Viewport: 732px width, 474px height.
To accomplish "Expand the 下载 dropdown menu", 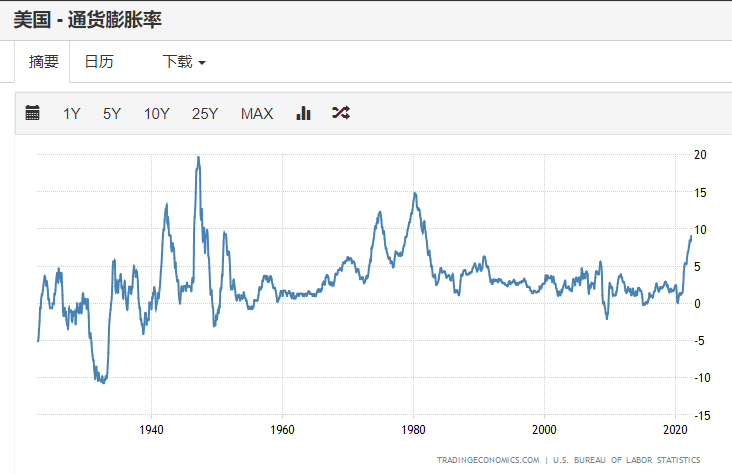I will pos(184,62).
